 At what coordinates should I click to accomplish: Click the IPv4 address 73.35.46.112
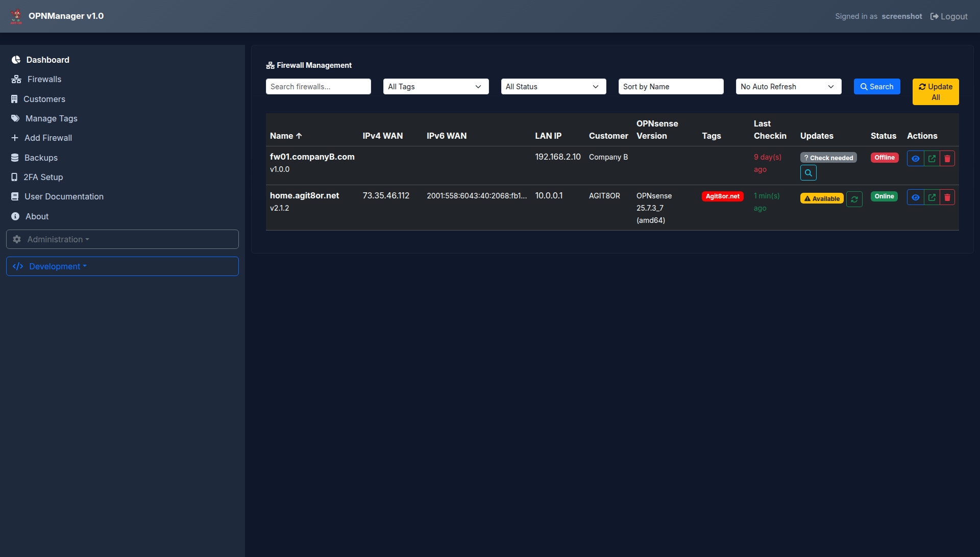(386, 195)
